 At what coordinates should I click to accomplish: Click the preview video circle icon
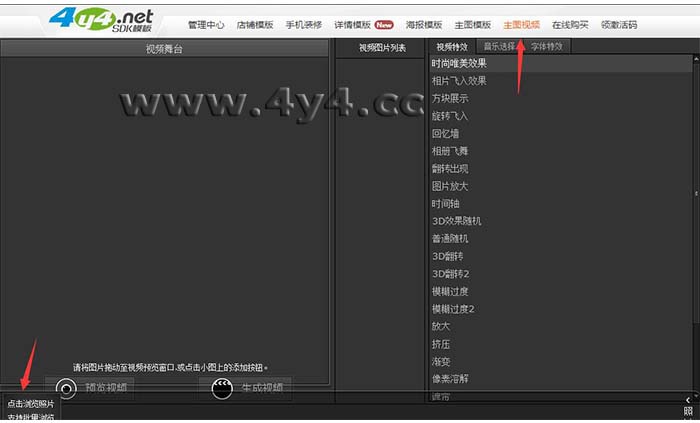tap(67, 388)
